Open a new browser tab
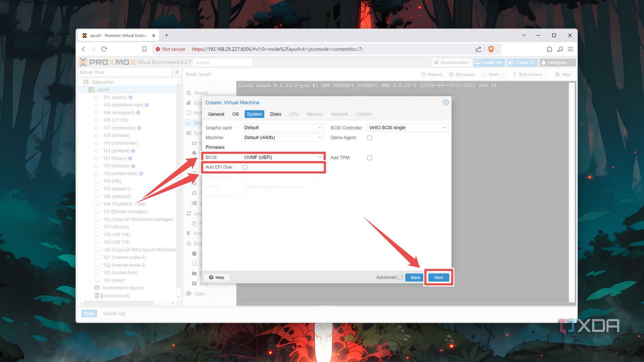Screen dimensions: 644x362 pos(167,35)
